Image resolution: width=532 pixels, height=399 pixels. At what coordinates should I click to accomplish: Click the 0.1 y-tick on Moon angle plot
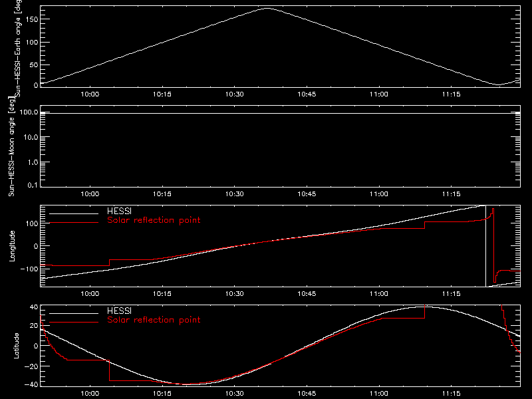(33, 185)
